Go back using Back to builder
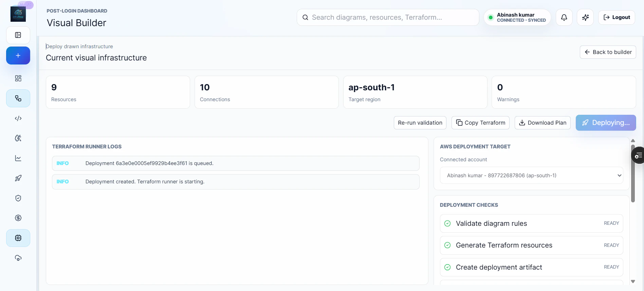 coord(608,52)
